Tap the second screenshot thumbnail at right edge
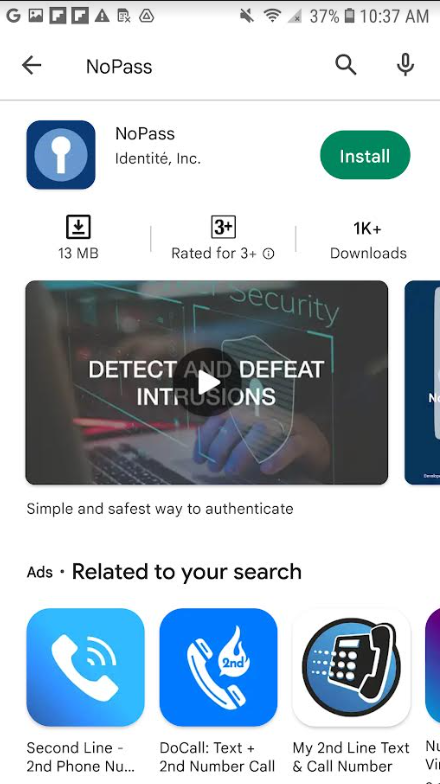 [x=422, y=382]
